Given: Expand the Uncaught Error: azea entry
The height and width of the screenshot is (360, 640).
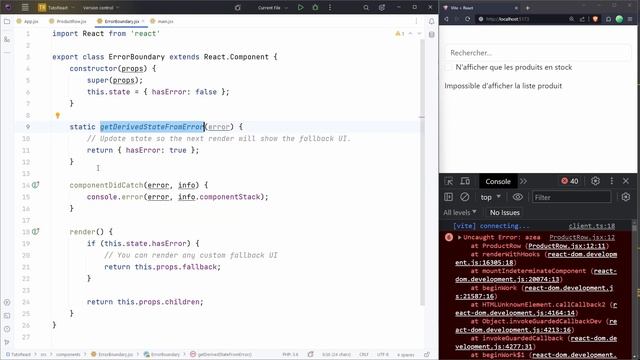Looking at the screenshot, I should click(x=459, y=237).
